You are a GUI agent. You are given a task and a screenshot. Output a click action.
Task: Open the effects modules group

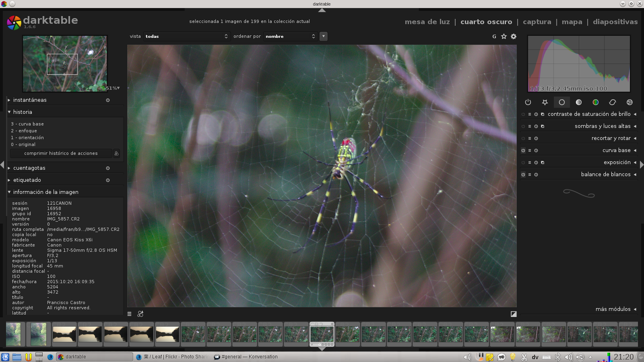pyautogui.click(x=630, y=102)
